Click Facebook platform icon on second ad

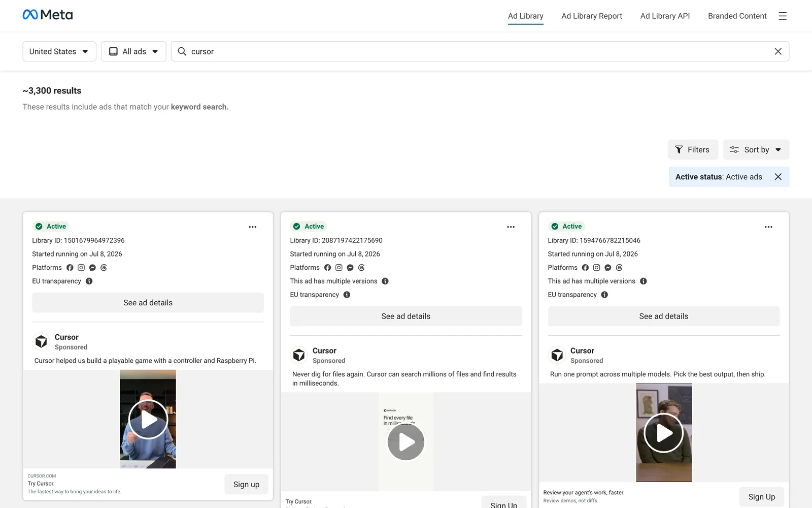(x=328, y=268)
